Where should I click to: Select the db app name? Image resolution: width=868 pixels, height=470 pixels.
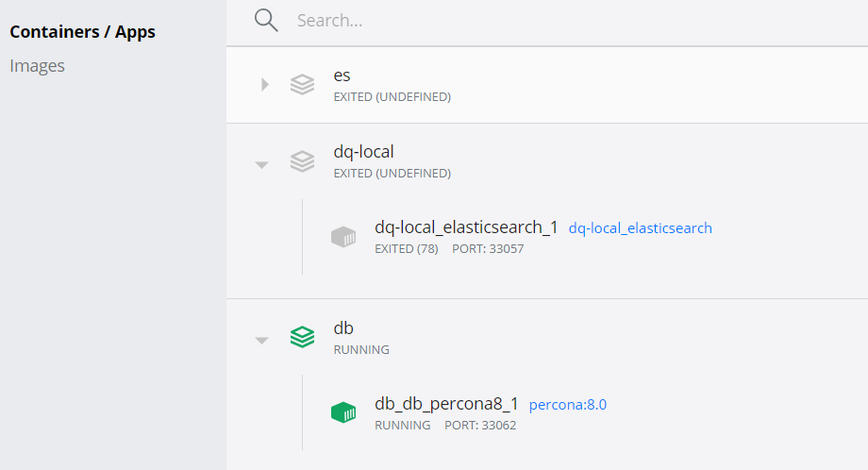tap(343, 327)
